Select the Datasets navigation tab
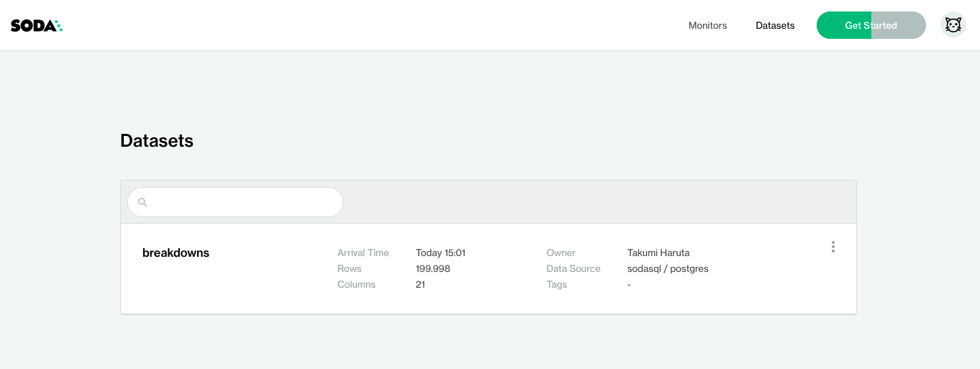980x369 pixels. (x=775, y=25)
